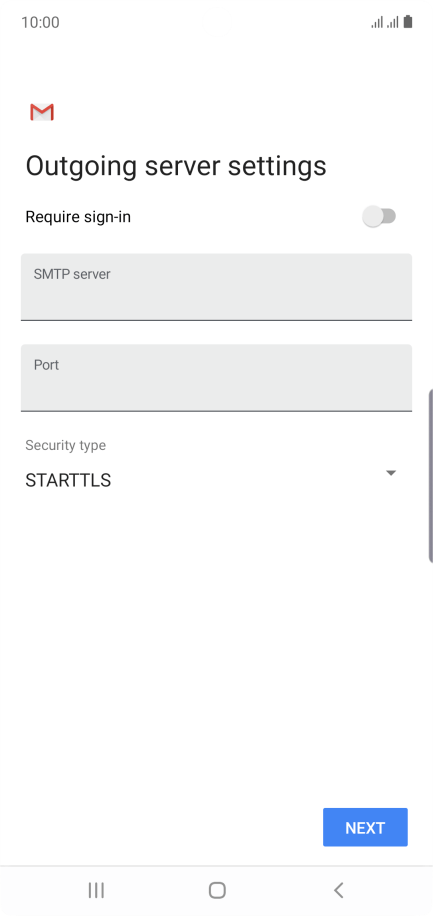Continue with the NEXT button

(x=365, y=827)
